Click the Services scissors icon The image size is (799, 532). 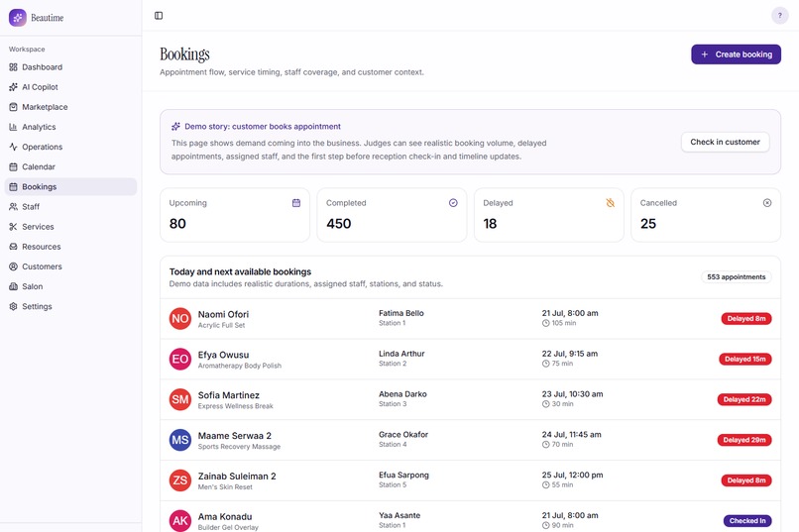[13, 227]
